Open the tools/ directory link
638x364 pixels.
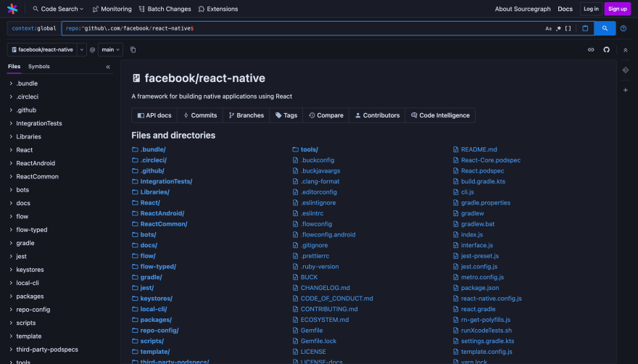[x=310, y=149]
